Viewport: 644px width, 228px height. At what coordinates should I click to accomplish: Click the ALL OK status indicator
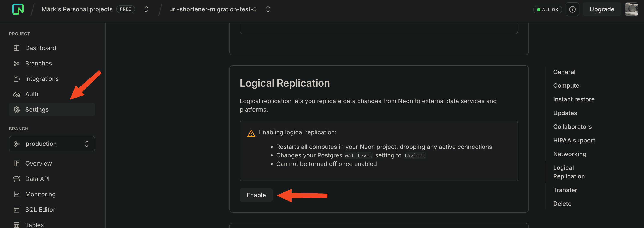point(547,9)
